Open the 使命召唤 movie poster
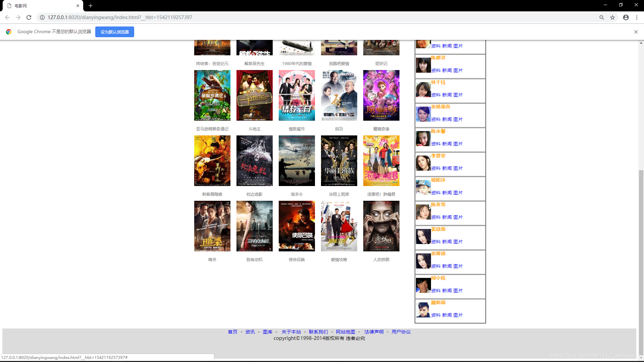This screenshot has height=362, width=644. pyautogui.click(x=297, y=226)
